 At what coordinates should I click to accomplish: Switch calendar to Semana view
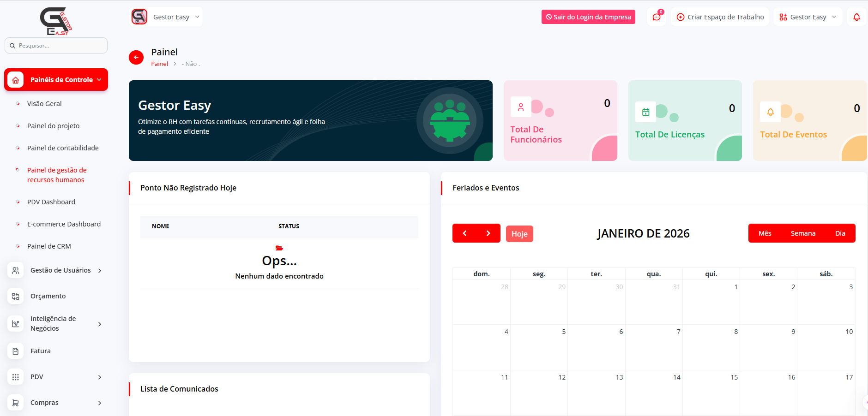803,233
